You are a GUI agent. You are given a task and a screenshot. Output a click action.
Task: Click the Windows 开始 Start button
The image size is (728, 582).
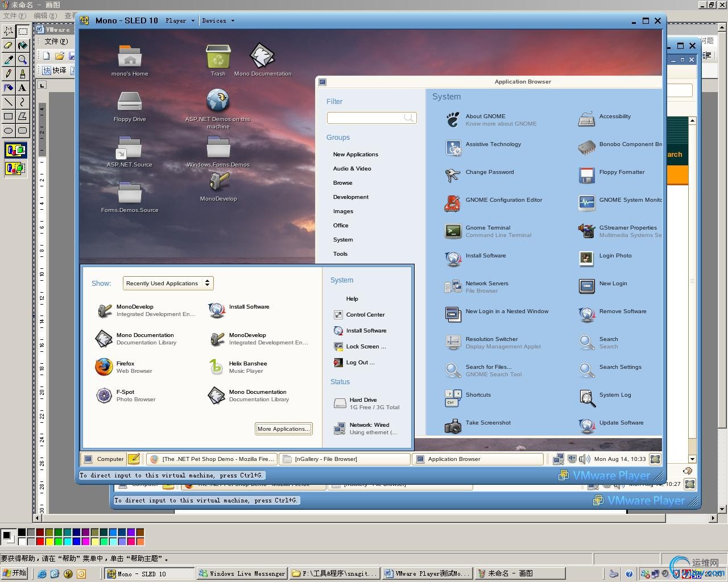(14, 573)
